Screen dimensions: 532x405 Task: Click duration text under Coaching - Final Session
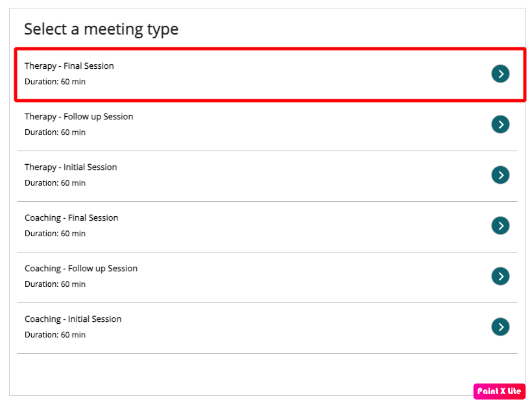(x=55, y=234)
